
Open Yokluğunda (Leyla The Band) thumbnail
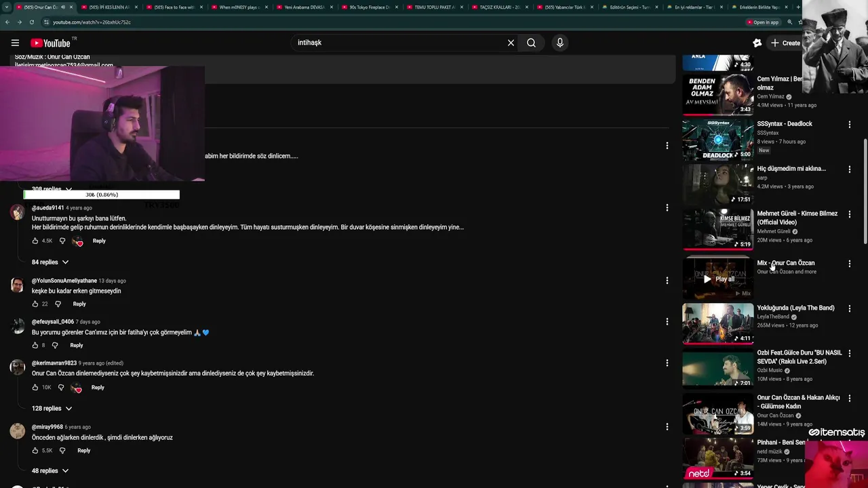click(717, 323)
